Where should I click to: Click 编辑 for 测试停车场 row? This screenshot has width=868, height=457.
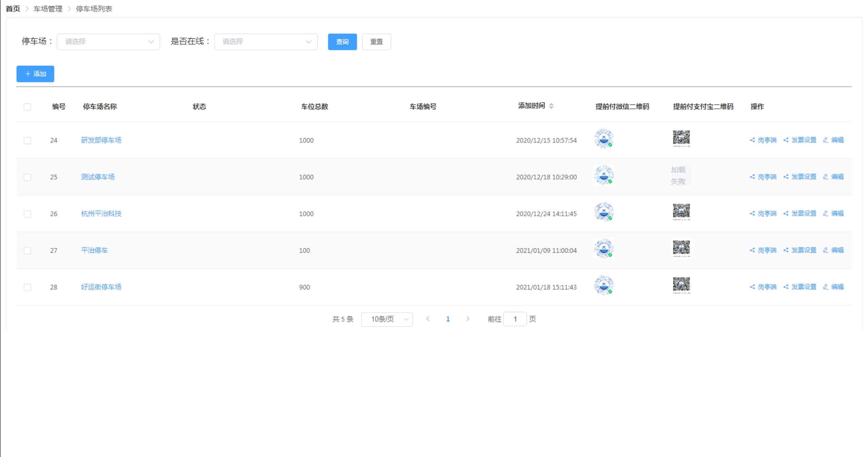pyautogui.click(x=833, y=177)
